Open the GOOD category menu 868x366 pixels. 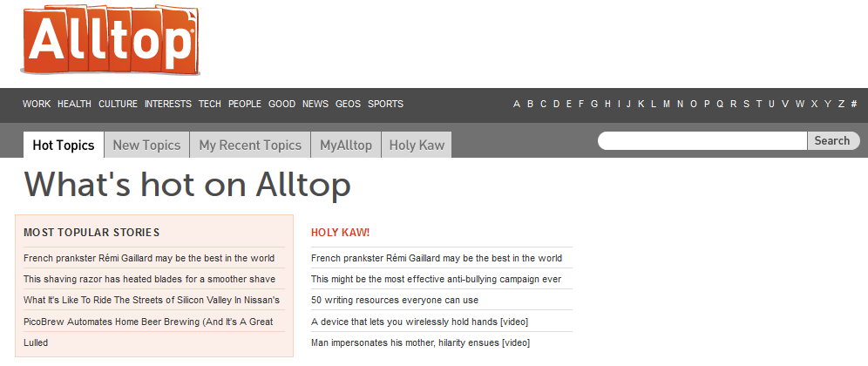pyautogui.click(x=281, y=104)
